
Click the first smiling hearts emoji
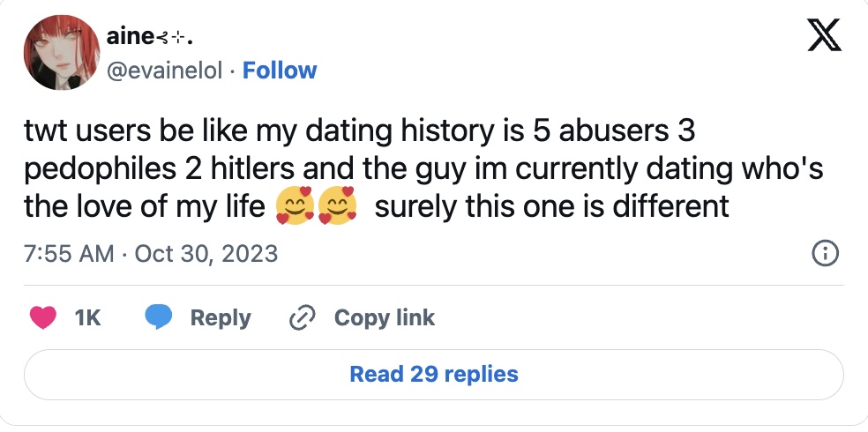[296, 207]
